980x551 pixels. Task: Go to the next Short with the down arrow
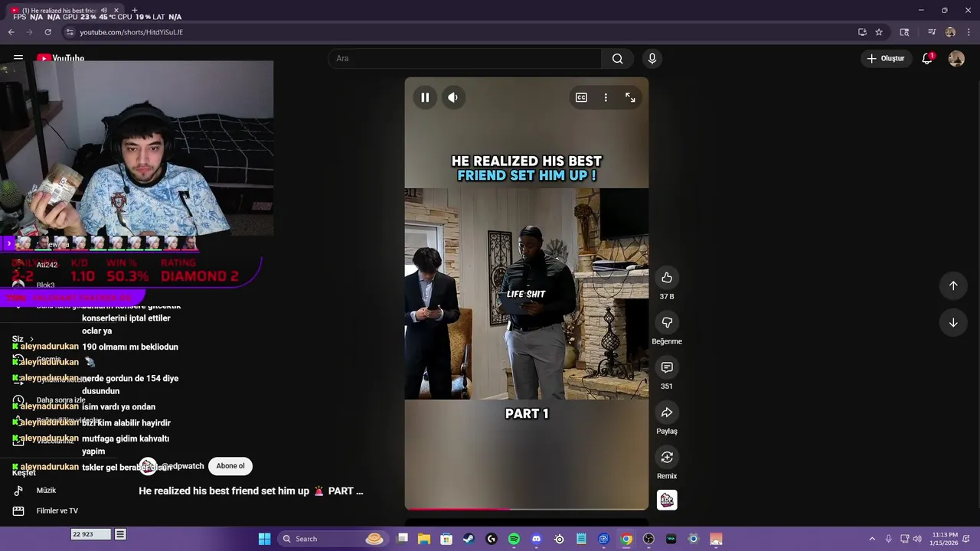953,322
